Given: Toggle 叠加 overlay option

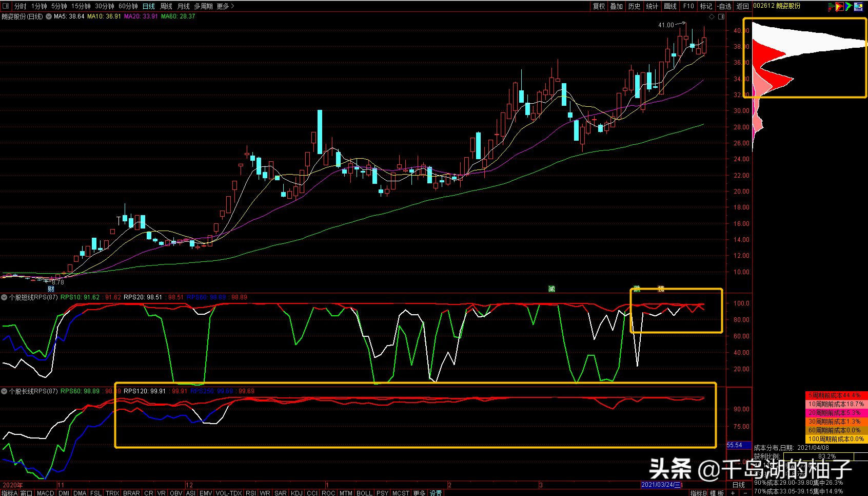Looking at the screenshot, I should tap(616, 6).
